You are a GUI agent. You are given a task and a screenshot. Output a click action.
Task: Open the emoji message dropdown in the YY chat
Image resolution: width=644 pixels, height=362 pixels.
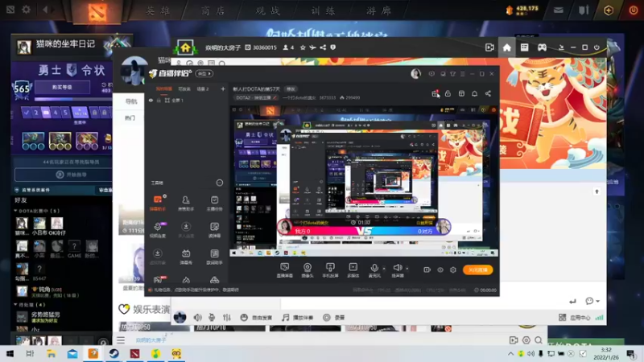[592, 301]
